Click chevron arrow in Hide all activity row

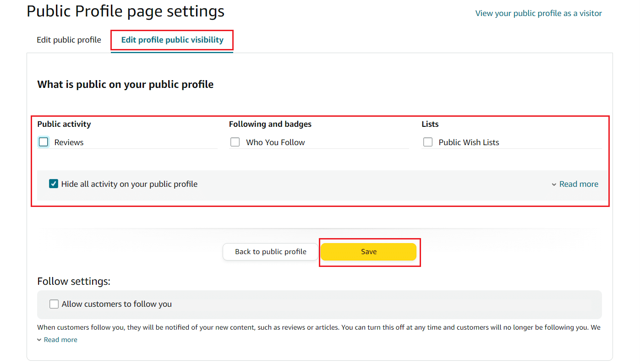click(x=554, y=185)
